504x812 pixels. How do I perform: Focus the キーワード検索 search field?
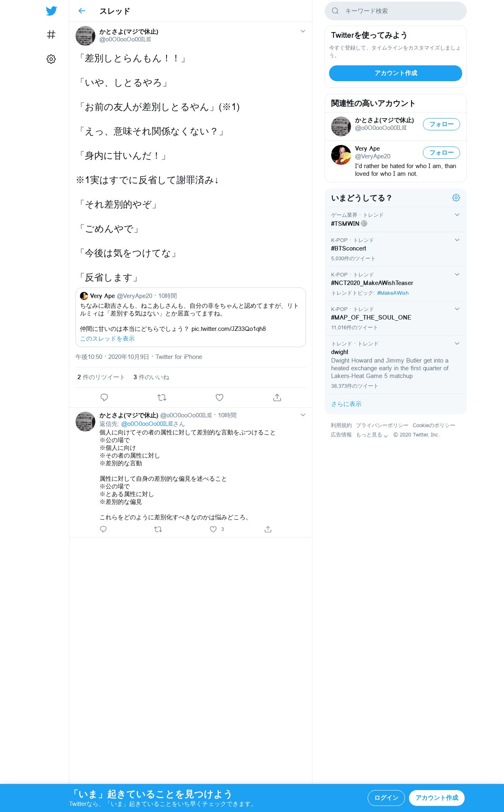[396, 11]
